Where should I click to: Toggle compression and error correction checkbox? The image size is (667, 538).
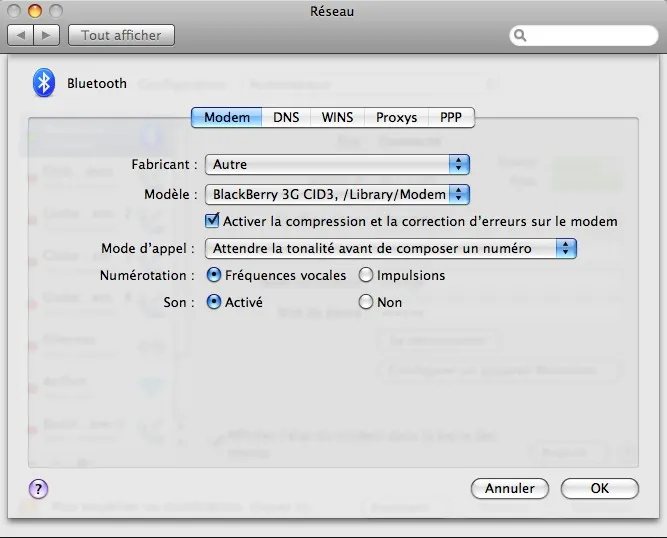coord(212,221)
